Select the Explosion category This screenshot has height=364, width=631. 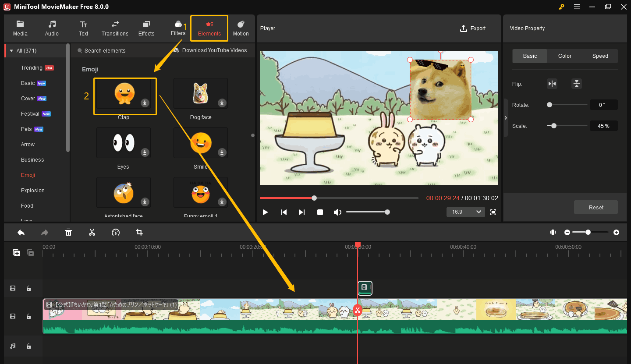pos(33,191)
